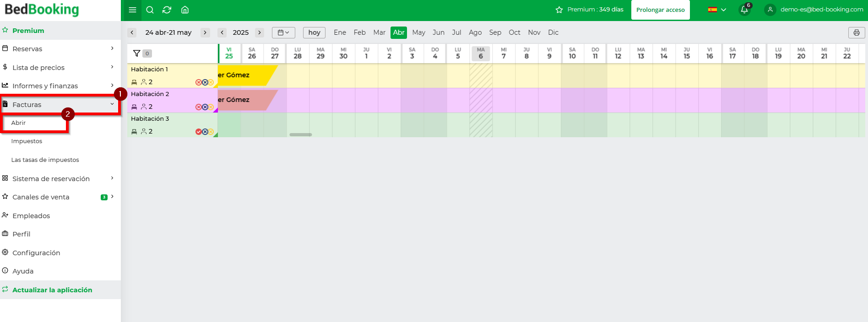The image size is (868, 322).
Task: Click the bed icon in Habitación 1
Action: point(134,82)
